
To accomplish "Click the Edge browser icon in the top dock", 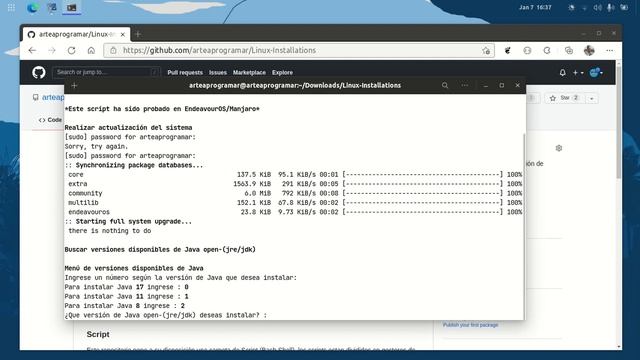I will pos(33,7).
